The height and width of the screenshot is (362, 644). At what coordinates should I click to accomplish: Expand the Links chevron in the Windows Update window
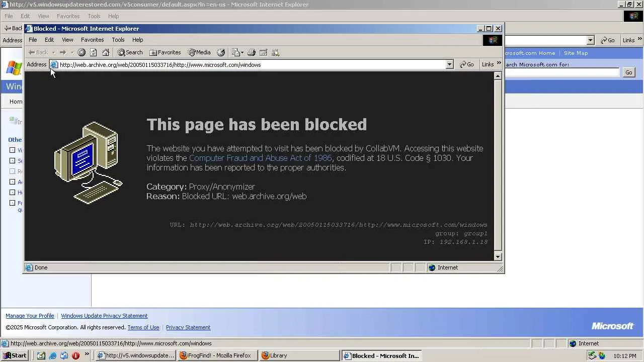[x=640, y=39]
